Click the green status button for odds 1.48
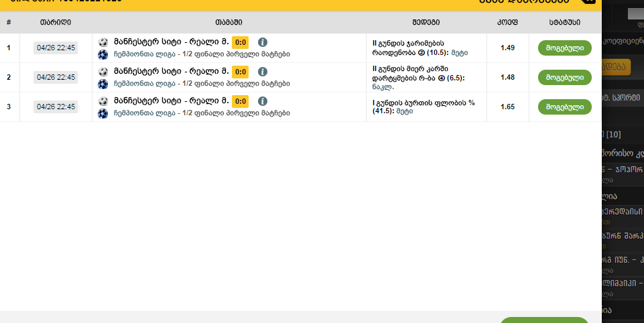This screenshot has width=644, height=323. (565, 77)
